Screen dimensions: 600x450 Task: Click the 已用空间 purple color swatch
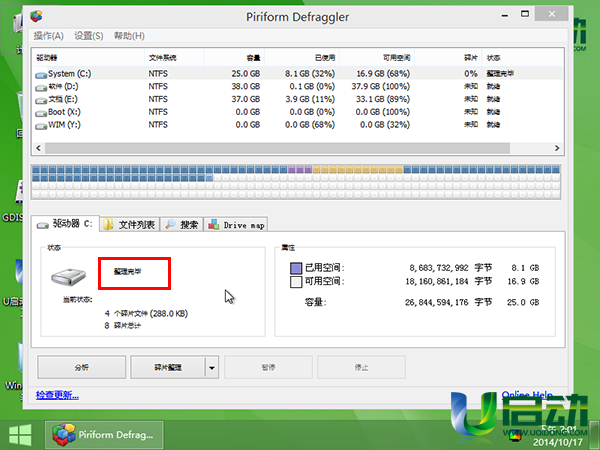tap(296, 268)
